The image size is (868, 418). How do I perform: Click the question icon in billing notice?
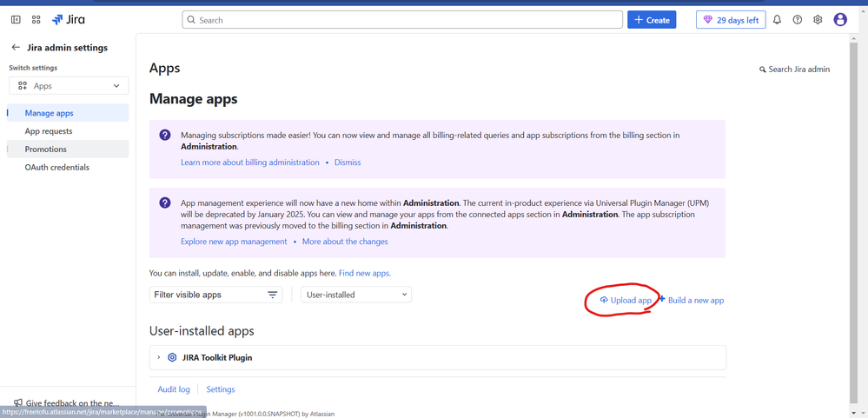(x=164, y=135)
